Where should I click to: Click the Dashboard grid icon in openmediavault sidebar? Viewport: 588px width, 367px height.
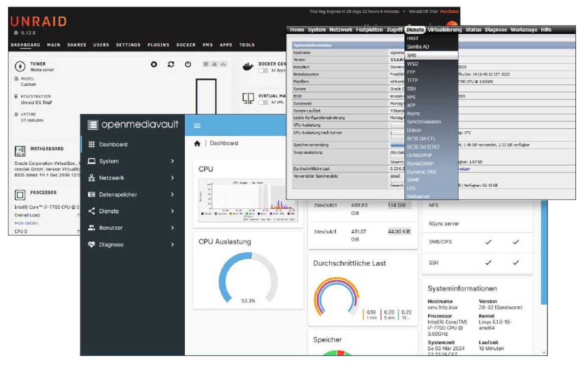(x=92, y=145)
